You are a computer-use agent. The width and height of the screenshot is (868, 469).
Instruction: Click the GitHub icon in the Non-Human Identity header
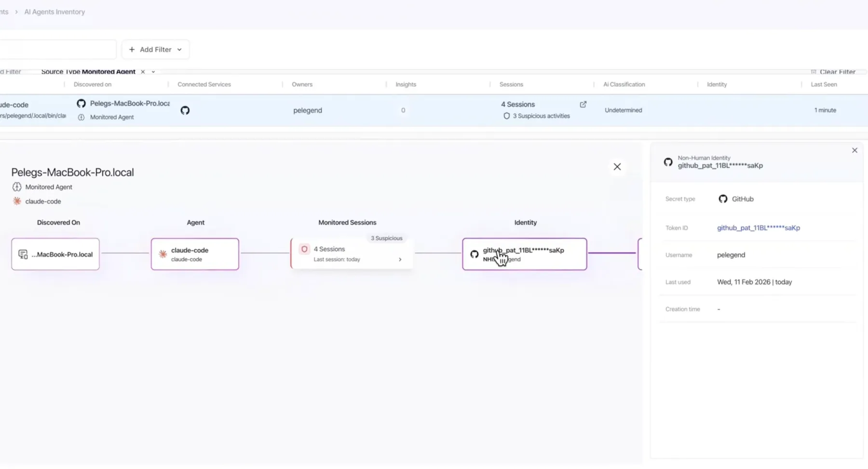point(668,162)
